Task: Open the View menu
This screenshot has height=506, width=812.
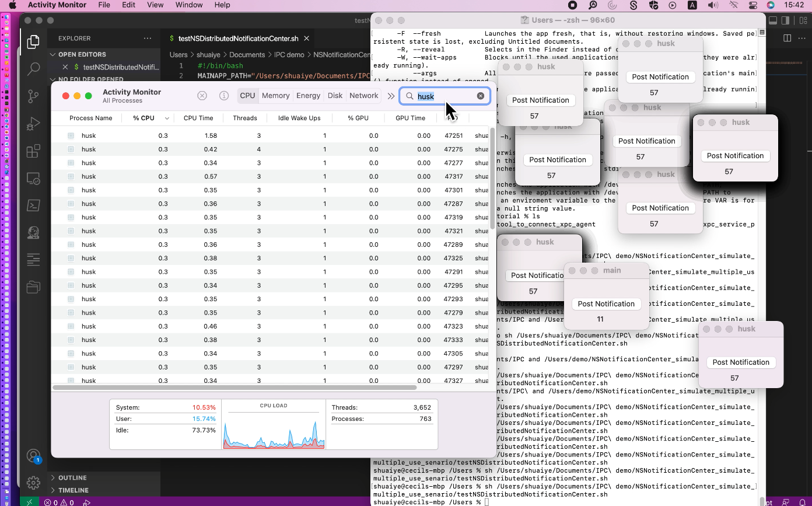Action: 155,5
